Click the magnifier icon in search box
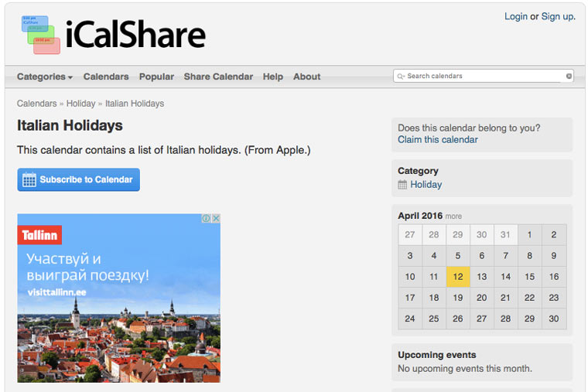This screenshot has width=588, height=392. (x=400, y=77)
